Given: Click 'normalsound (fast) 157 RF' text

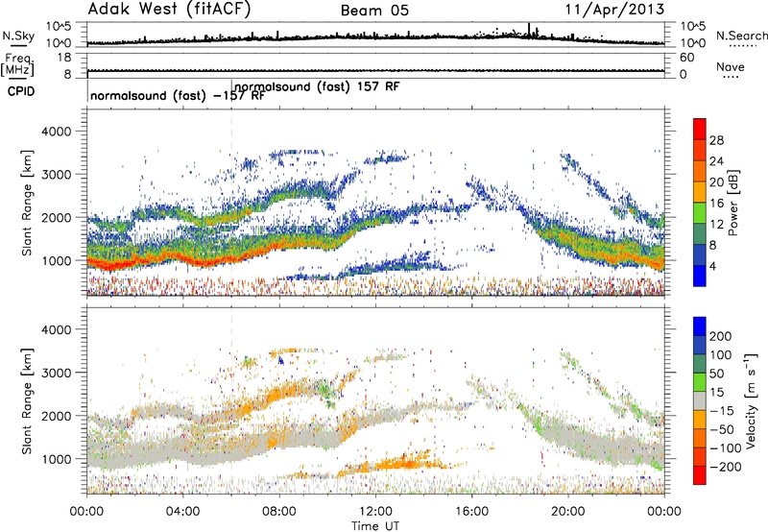Looking at the screenshot, I should pyautogui.click(x=317, y=86).
